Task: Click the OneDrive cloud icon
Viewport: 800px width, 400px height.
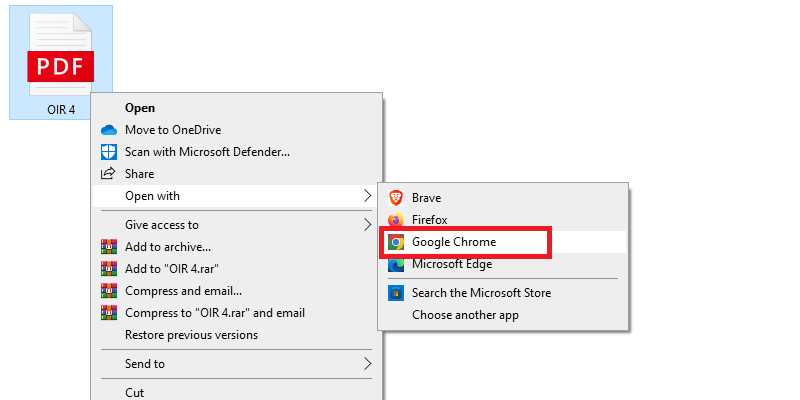Action: (109, 130)
